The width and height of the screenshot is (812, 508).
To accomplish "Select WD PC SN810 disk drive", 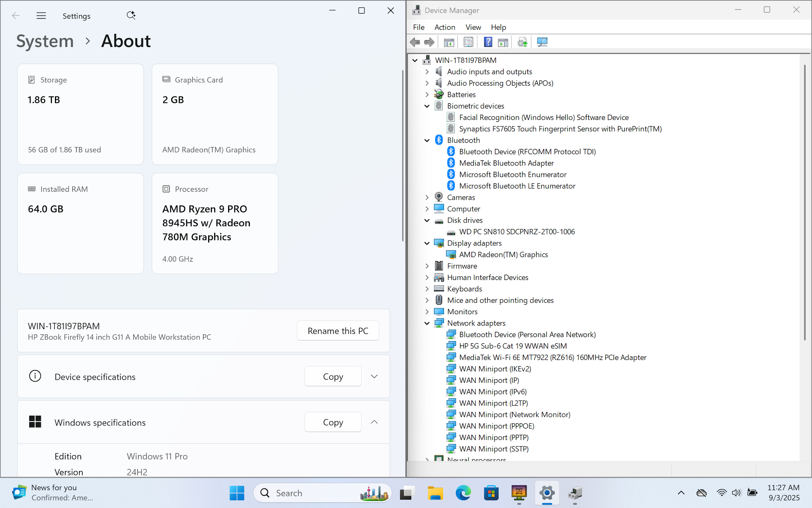I will (x=517, y=232).
